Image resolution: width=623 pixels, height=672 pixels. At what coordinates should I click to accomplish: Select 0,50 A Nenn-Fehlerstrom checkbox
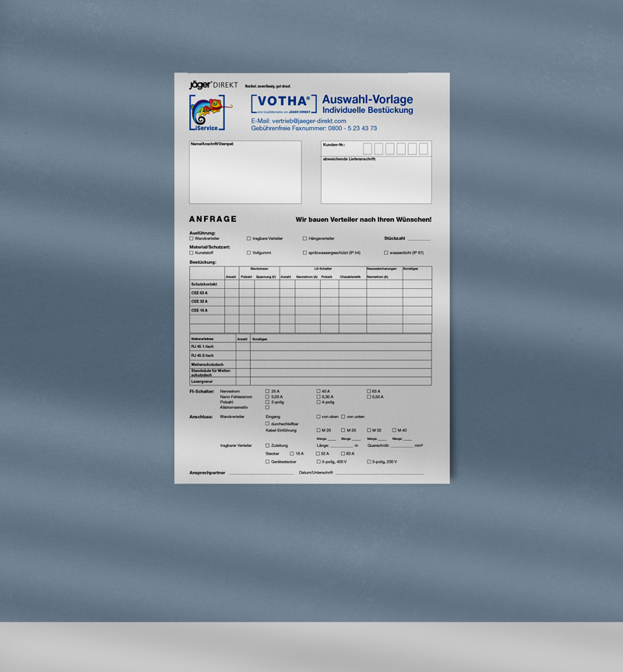click(x=368, y=397)
